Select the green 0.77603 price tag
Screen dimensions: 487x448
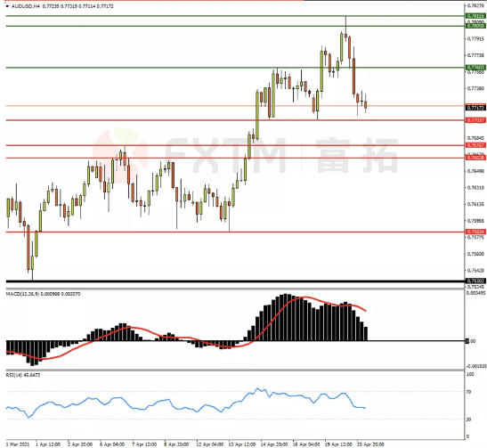[475, 68]
